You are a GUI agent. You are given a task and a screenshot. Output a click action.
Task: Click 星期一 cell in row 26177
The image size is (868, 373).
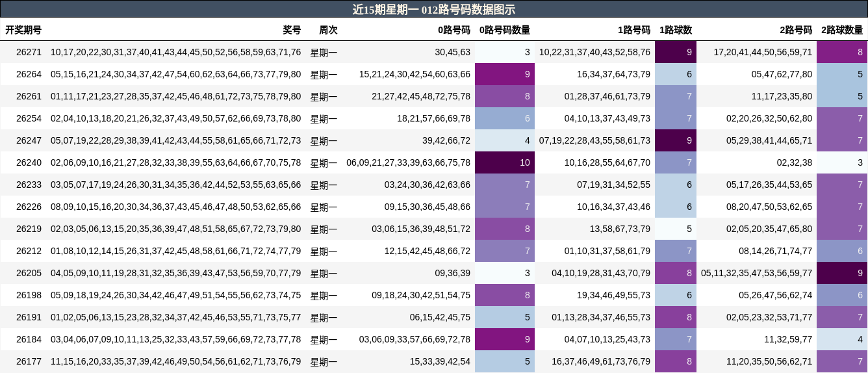click(324, 361)
